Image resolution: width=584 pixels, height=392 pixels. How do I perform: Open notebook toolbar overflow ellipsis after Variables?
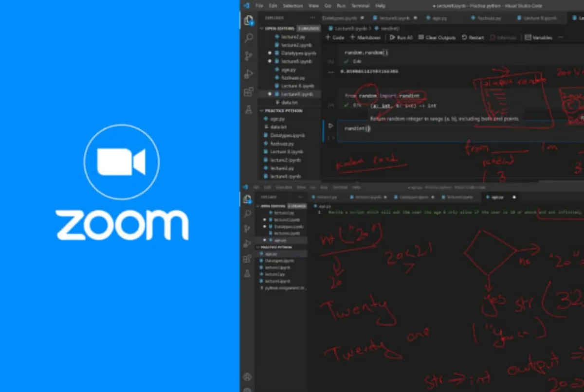point(560,37)
